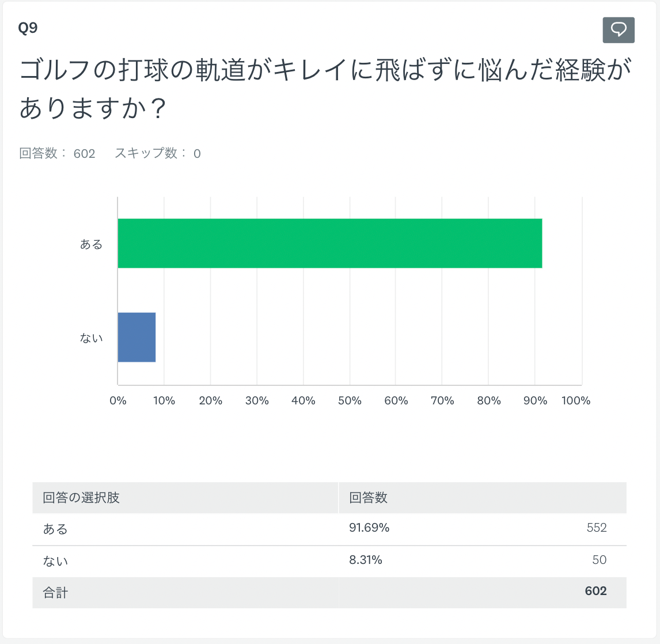Click the スキップ数: 0 skipped count text
Screen dimensions: 660x644
click(x=157, y=153)
